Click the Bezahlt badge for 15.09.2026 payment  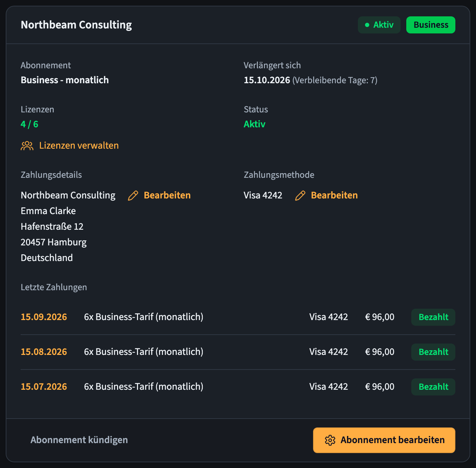[433, 317]
